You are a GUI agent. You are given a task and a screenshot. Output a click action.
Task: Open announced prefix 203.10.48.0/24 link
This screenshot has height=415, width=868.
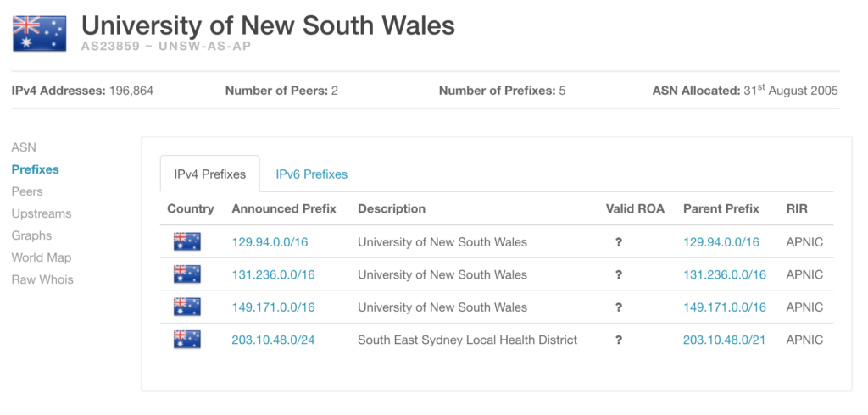pos(273,340)
